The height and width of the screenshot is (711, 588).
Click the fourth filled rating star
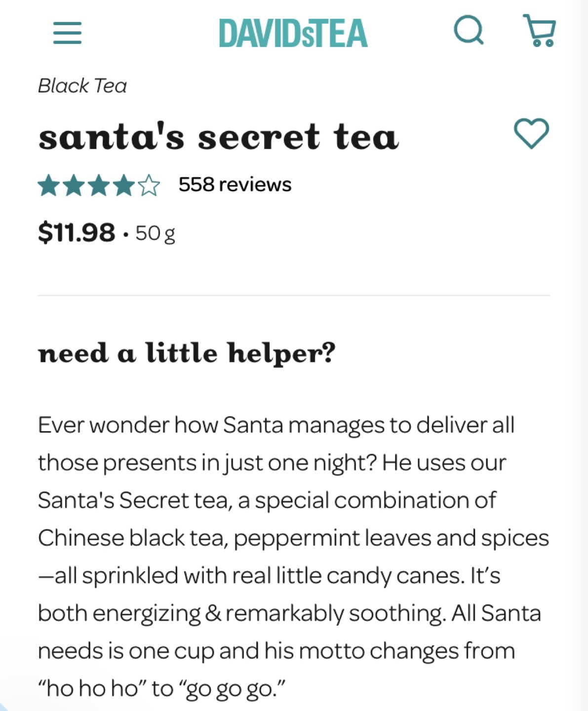coord(124,186)
